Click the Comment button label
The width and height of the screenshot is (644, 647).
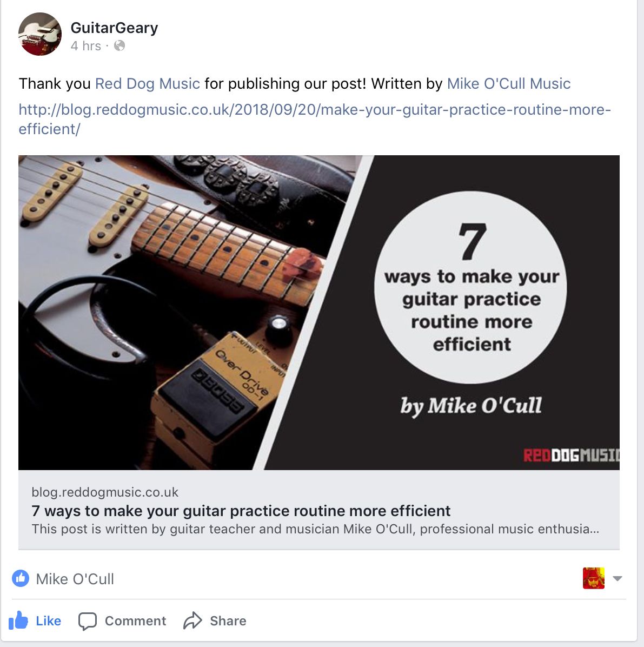click(x=135, y=620)
